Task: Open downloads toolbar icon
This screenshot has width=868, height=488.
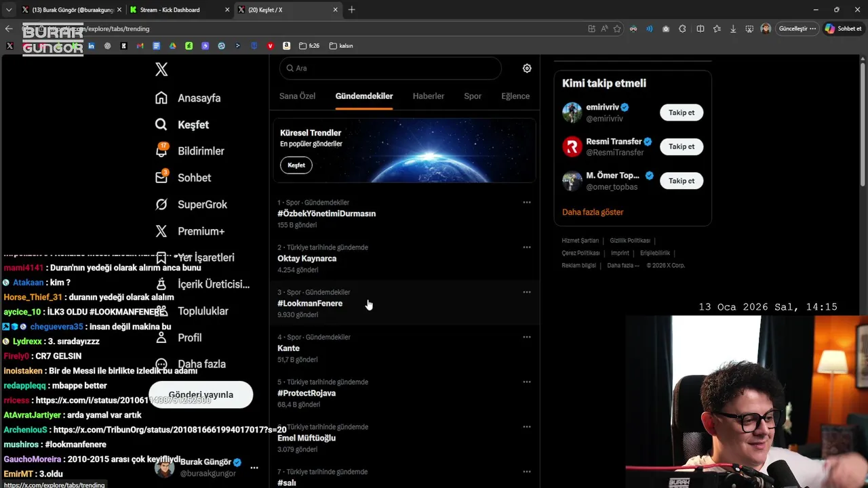Action: [733, 28]
